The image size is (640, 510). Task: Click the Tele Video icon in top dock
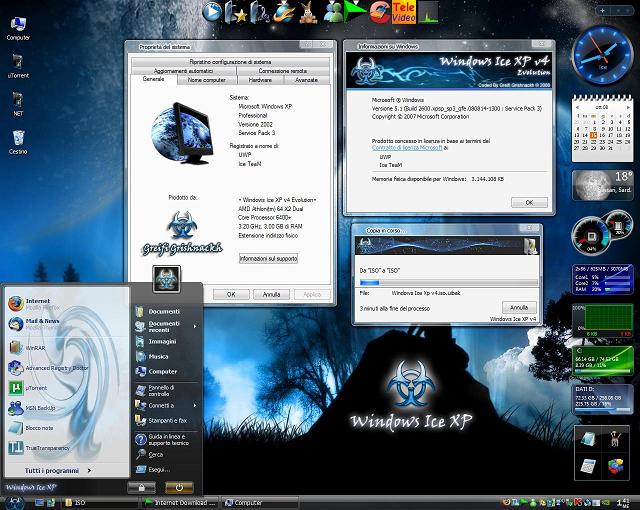coord(404,12)
